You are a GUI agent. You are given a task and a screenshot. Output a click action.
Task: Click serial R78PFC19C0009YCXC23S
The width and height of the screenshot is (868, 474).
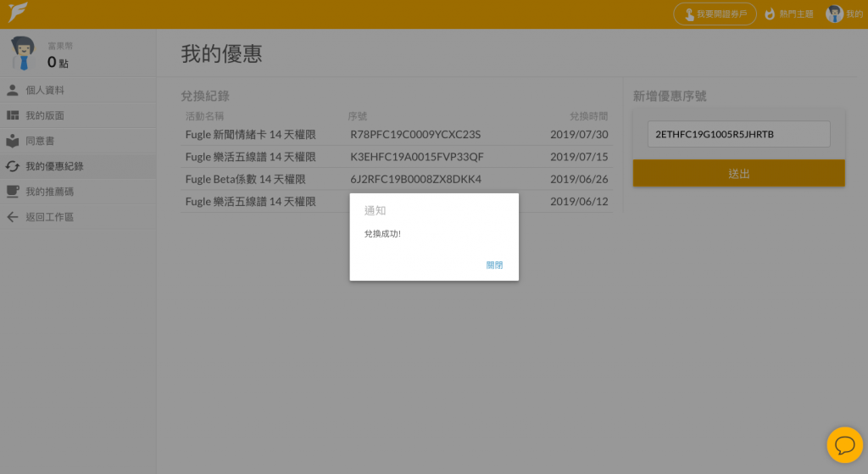(x=415, y=135)
